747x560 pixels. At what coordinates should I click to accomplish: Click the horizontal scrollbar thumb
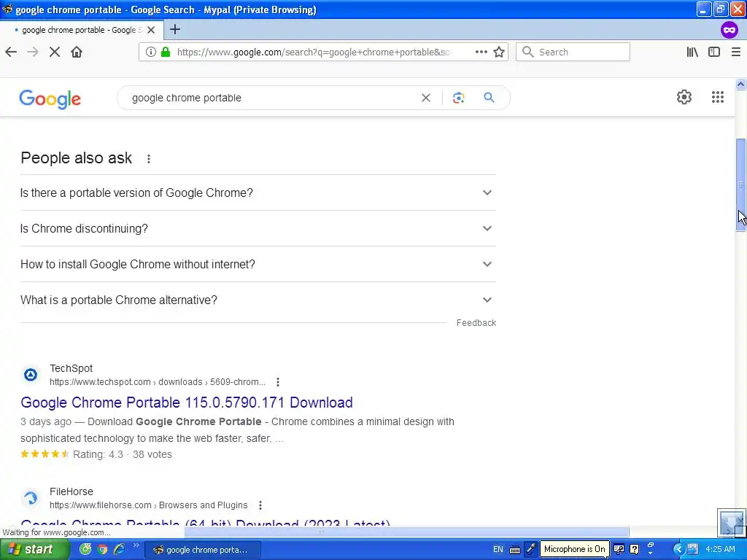point(406,532)
